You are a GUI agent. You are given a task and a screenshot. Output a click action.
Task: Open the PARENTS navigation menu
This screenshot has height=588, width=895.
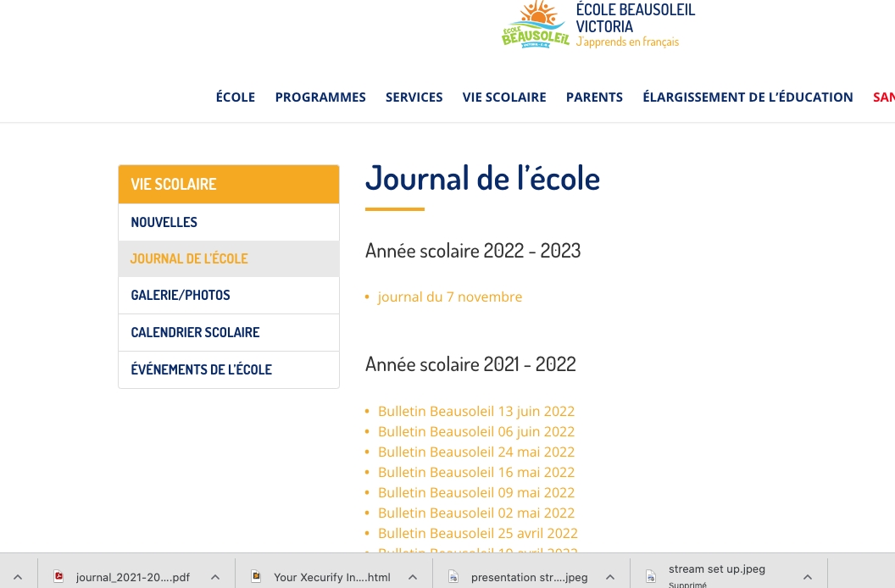click(x=594, y=97)
